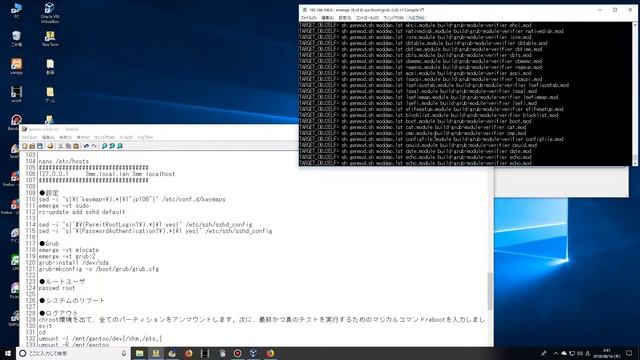Open ファイル menu in TeraPad editor
The width and height of the screenshot is (640, 360).
coord(29,138)
